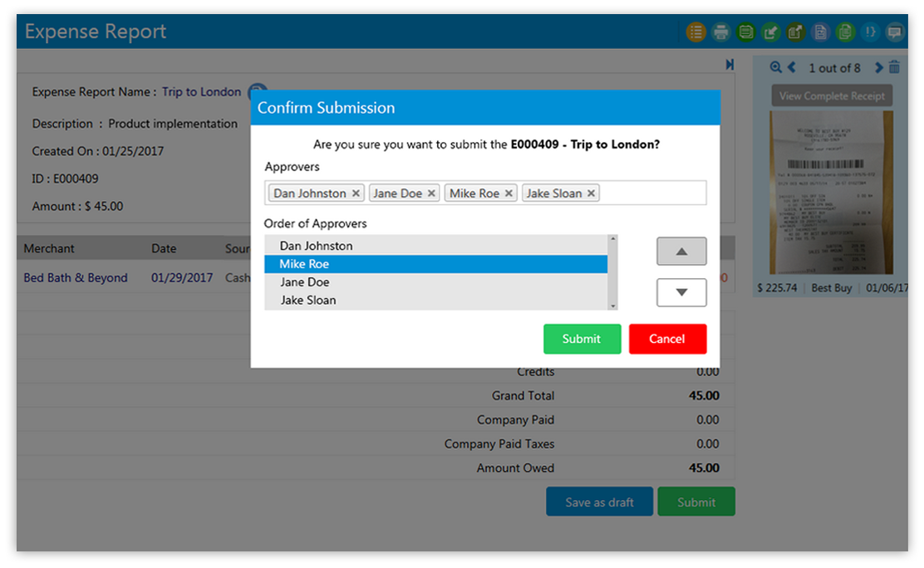Collapse the receipt panel arrow icon
The width and height of the screenshot is (924, 568).
[x=730, y=65]
